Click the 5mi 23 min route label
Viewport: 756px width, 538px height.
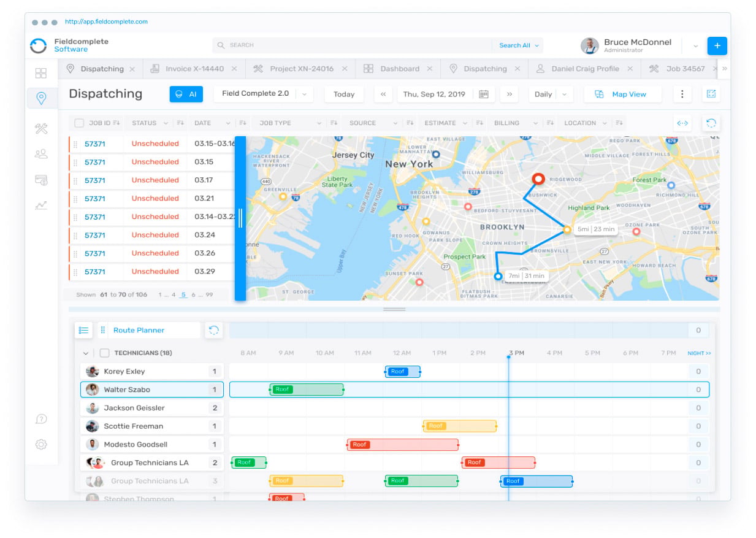click(595, 229)
